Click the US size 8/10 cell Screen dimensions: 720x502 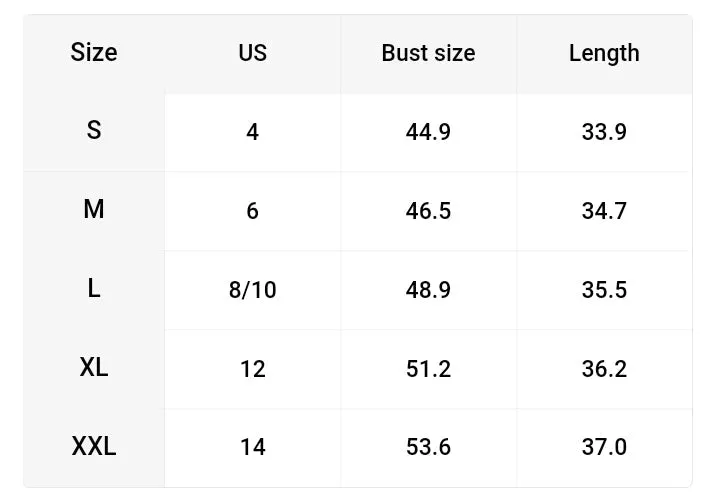[x=253, y=290]
